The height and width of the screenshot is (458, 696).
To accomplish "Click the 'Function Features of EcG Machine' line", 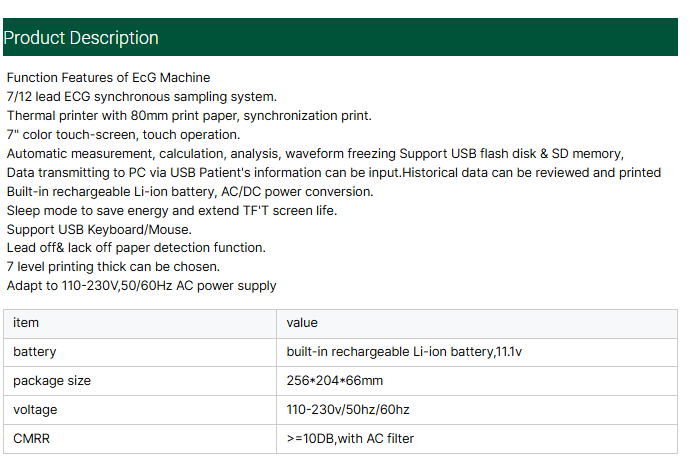I will click(108, 77).
